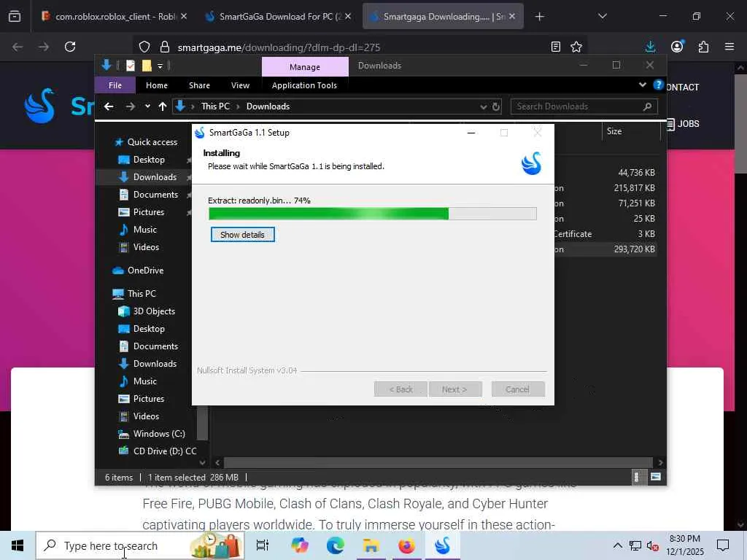Select the Manage contextual tab

pos(305,67)
